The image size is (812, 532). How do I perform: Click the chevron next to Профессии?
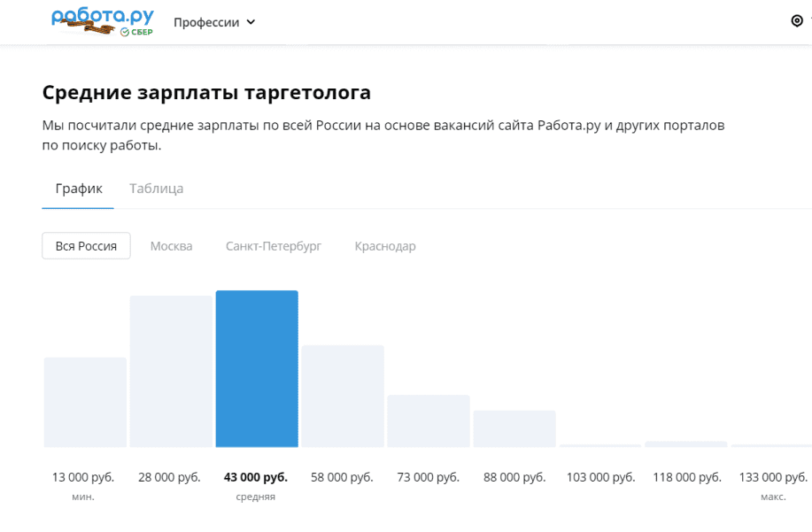pyautogui.click(x=251, y=22)
